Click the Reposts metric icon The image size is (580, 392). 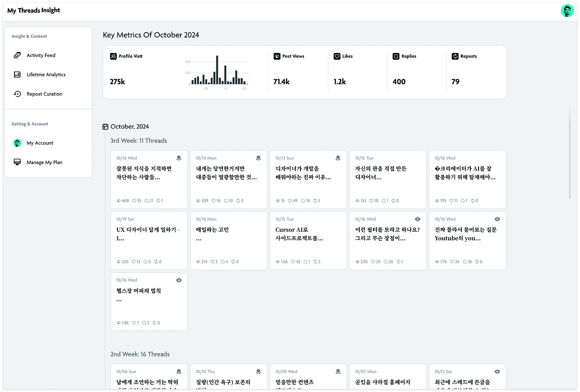pyautogui.click(x=455, y=56)
